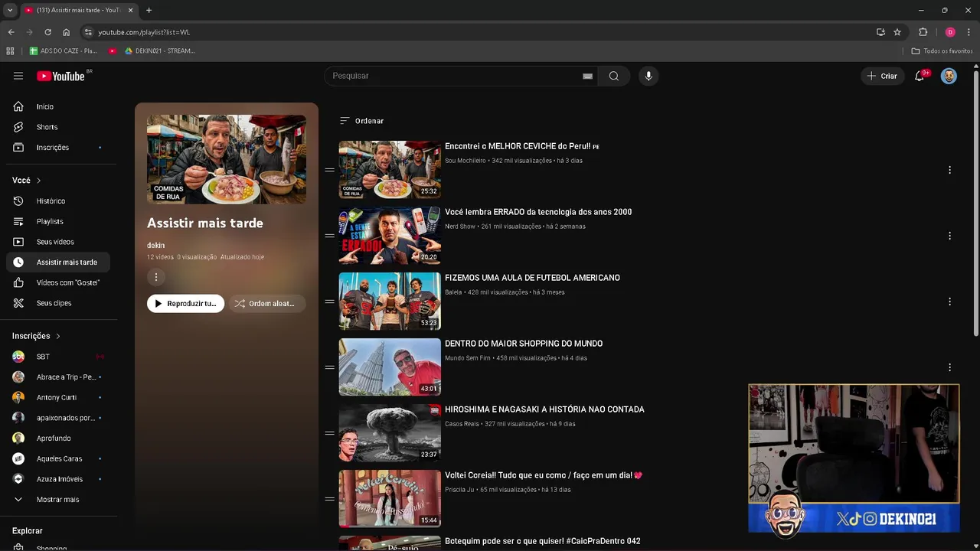980x551 pixels.
Task: Click Ordem aleatória shuffle button
Action: [267, 304]
